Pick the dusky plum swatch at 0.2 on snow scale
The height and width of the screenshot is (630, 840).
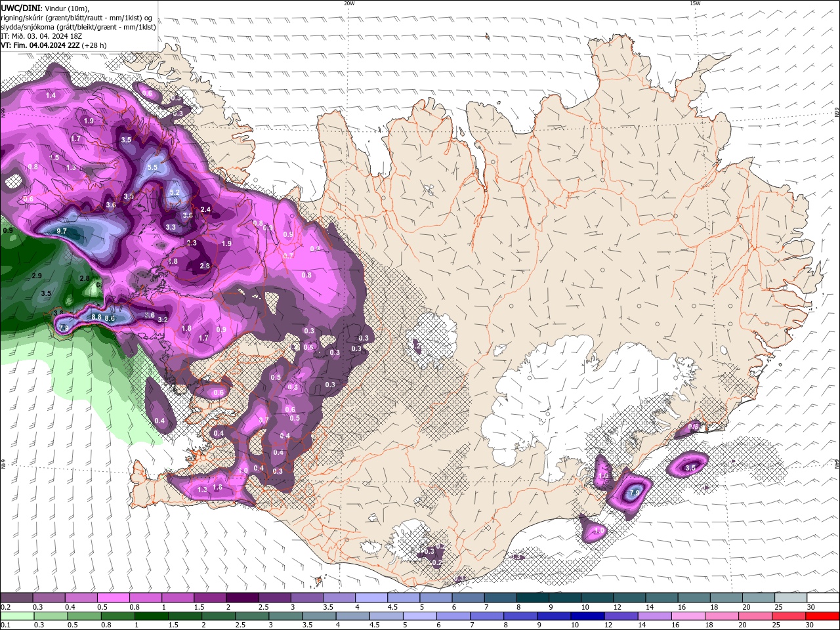(16, 598)
